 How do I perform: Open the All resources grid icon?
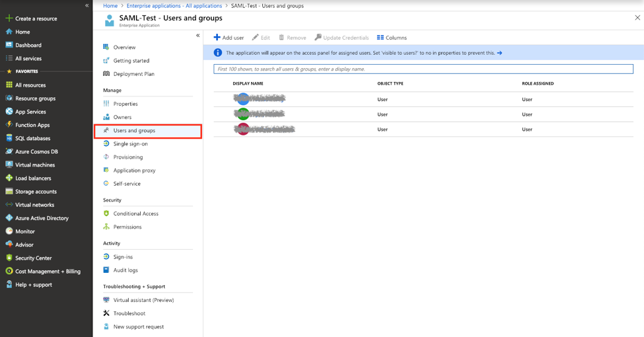(x=9, y=85)
